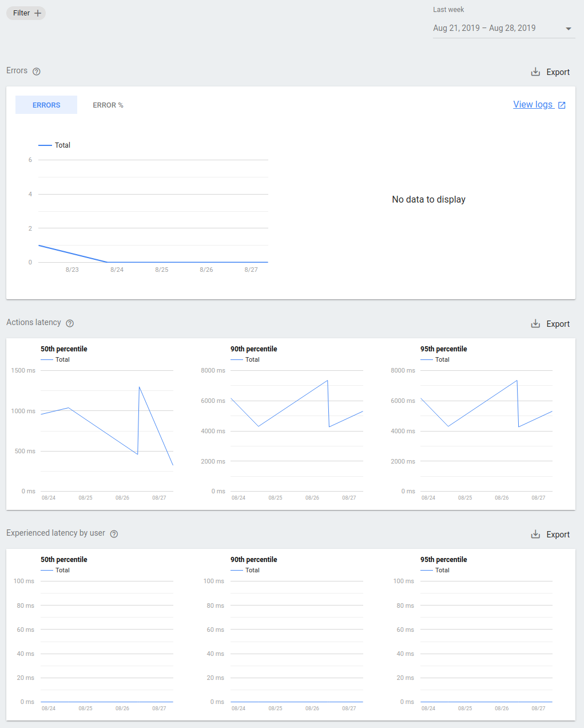Screen dimensions: 584x728
Task: Open help icon for Experienced latency by user
Action: pyautogui.click(x=114, y=534)
